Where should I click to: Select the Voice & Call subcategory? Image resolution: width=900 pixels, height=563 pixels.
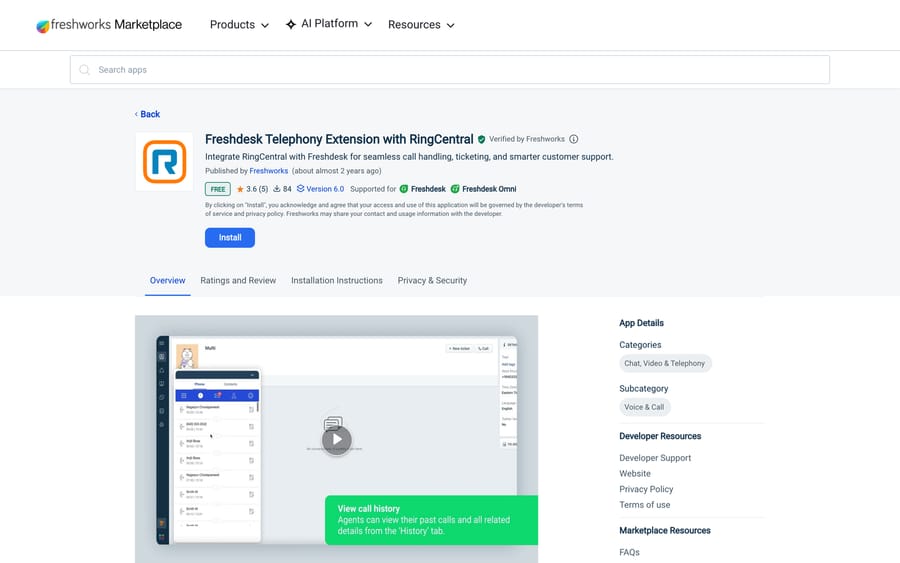coord(644,407)
